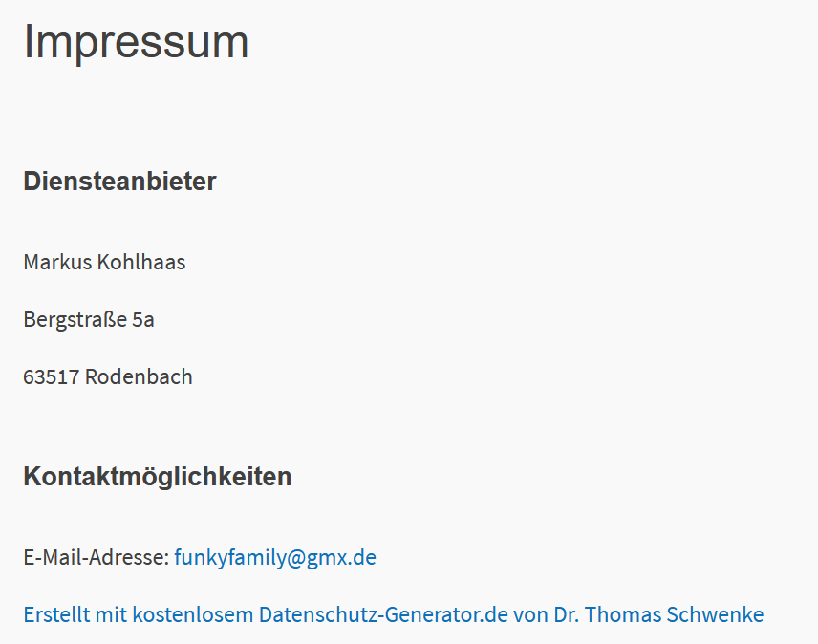Click the word von in the footer link
The width and height of the screenshot is (818, 644).
point(531,614)
